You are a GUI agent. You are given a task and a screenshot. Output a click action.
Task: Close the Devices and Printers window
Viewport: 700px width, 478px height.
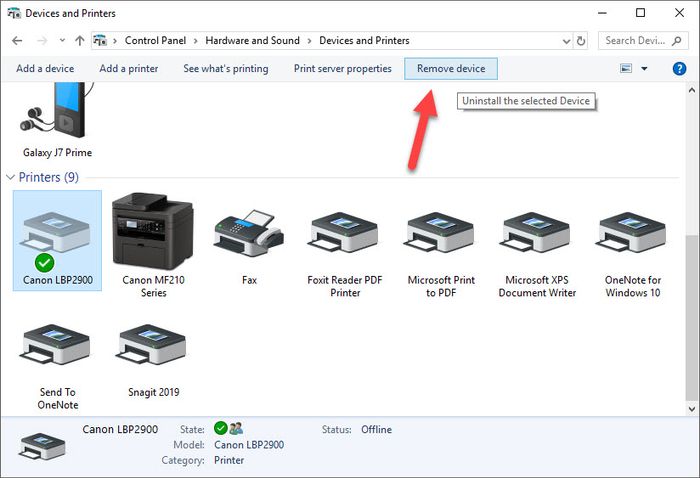pyautogui.click(x=679, y=13)
